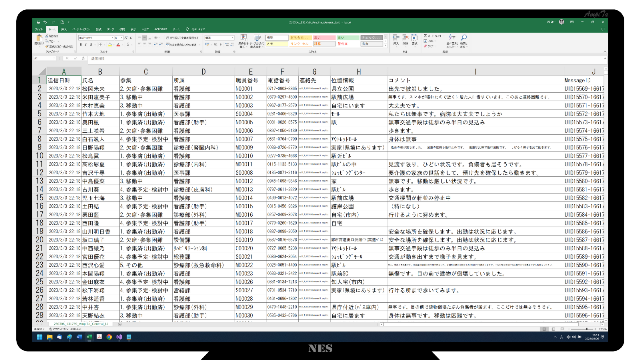640x360 pixels.
Task: Click the Paste clipboard icon
Action: click(x=39, y=38)
